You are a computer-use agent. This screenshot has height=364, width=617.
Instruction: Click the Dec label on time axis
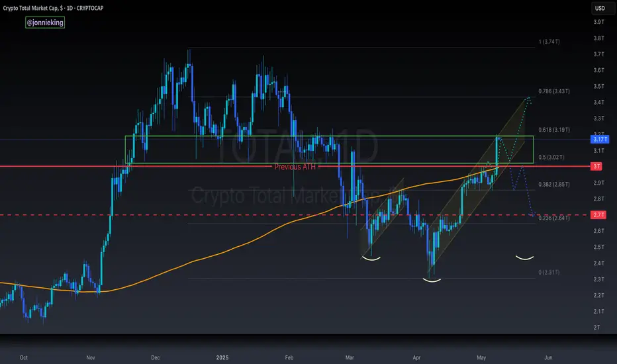[x=156, y=357]
